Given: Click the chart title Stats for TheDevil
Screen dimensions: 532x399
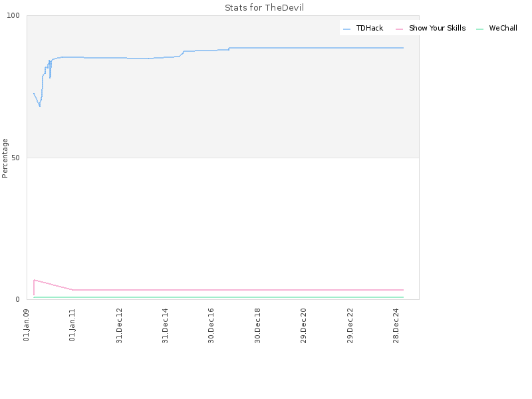Looking at the screenshot, I should (x=264, y=7).
